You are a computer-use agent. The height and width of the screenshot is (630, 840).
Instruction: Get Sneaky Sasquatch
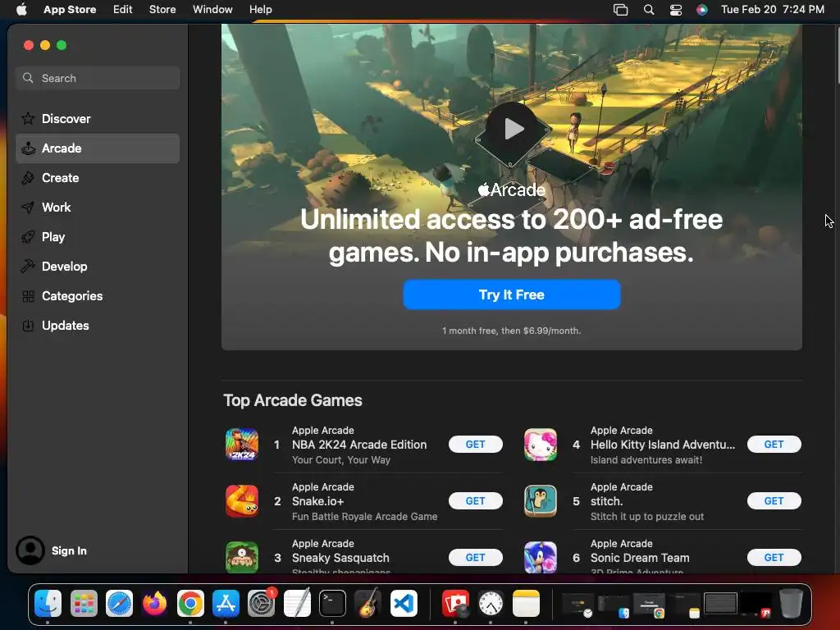tap(475, 558)
